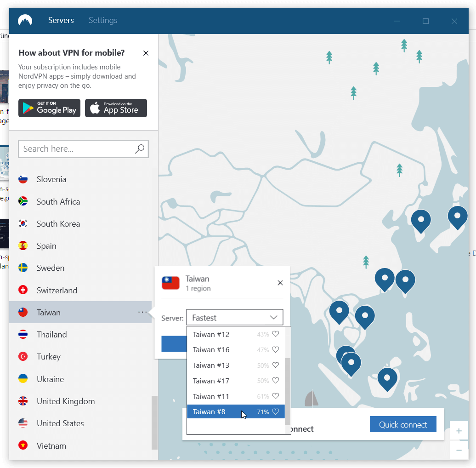Favorite Taiwan #8 with the heart
Image resolution: width=476 pixels, height=468 pixels.
(x=276, y=411)
